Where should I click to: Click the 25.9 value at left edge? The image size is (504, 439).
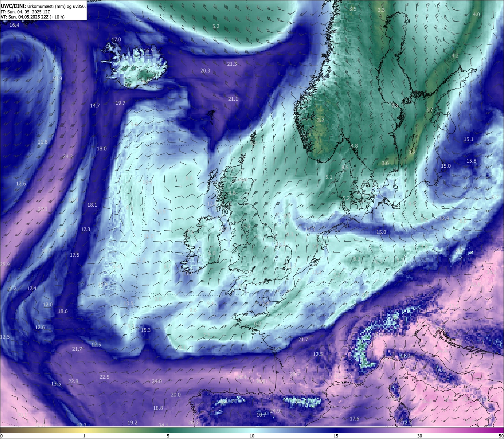tap(5, 265)
